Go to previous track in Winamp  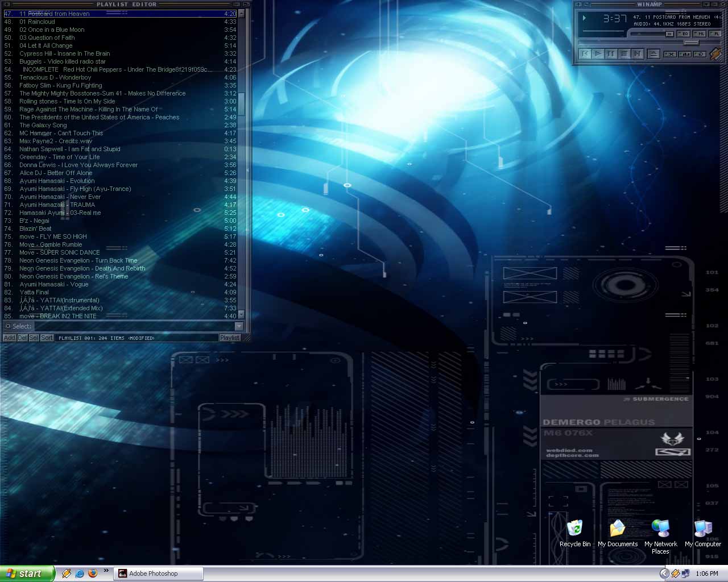(585, 54)
